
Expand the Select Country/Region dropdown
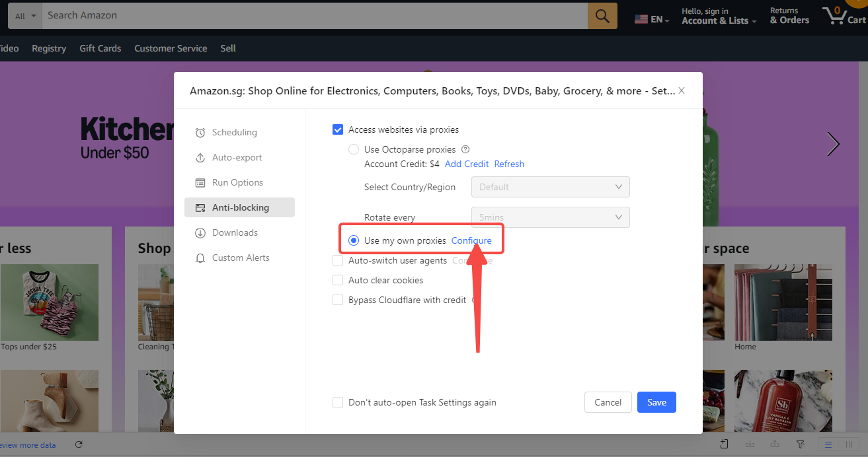(x=550, y=187)
